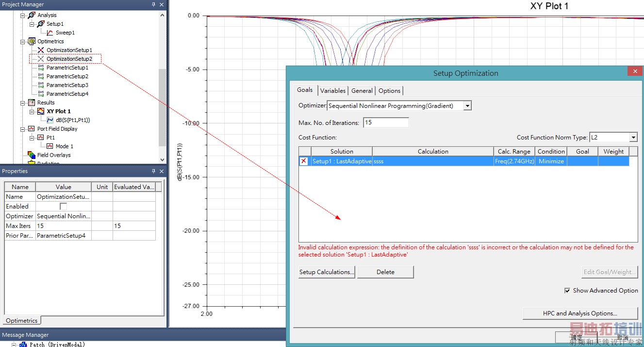This screenshot has height=347, width=644.
Task: Switch to the General tab
Action: (x=362, y=90)
